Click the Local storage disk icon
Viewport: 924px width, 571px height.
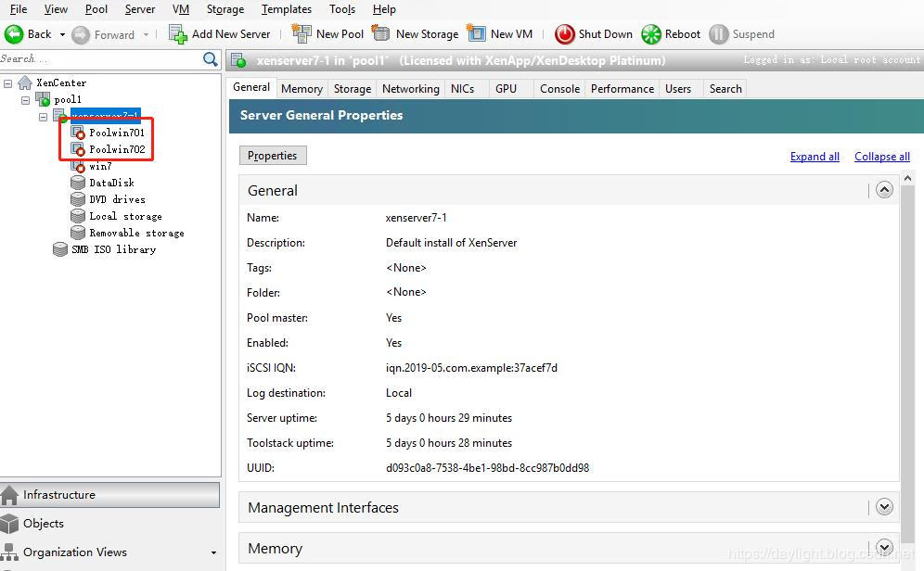point(78,216)
